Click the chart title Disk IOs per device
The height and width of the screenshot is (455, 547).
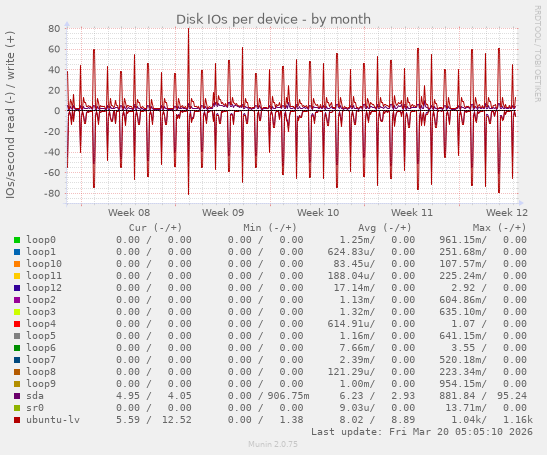(273, 20)
